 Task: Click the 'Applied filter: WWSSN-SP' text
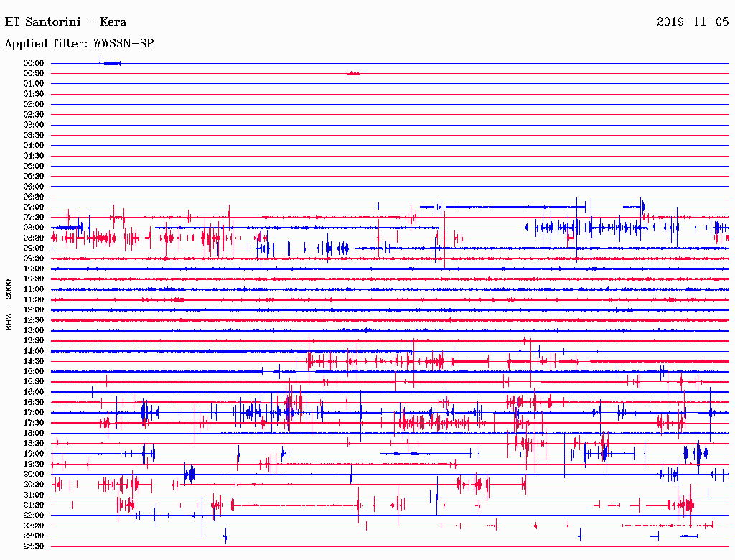coord(79,44)
